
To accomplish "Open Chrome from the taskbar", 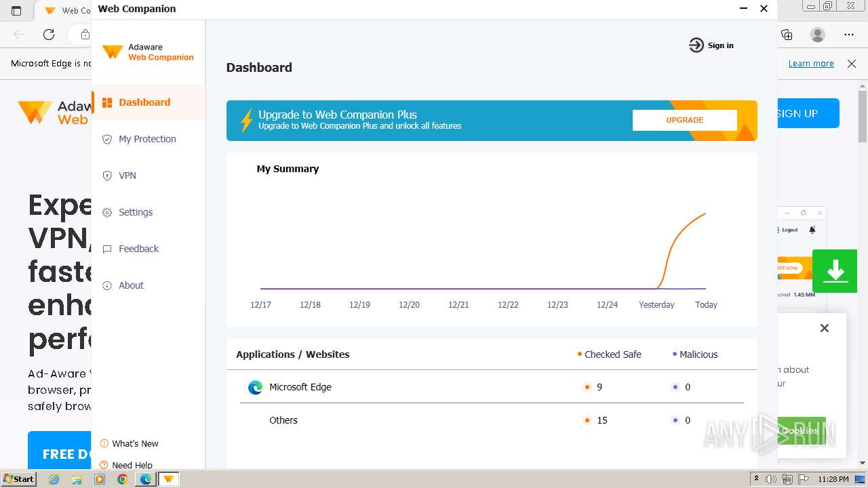I will click(122, 479).
